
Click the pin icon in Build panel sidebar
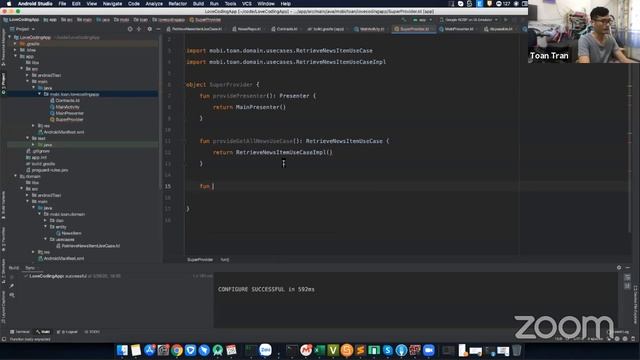tap(12, 286)
